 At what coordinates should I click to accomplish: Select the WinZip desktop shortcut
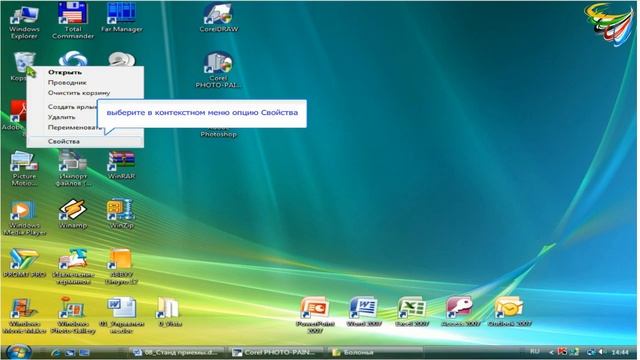(x=121, y=214)
